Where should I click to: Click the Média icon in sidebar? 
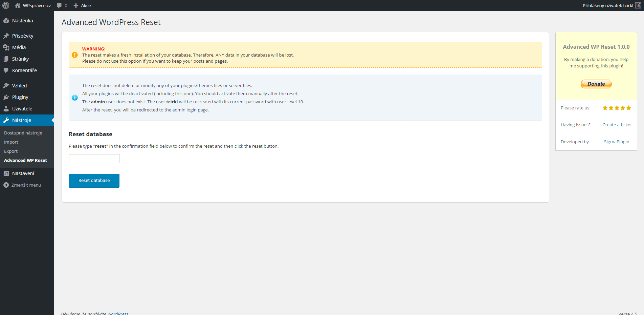(x=6, y=47)
